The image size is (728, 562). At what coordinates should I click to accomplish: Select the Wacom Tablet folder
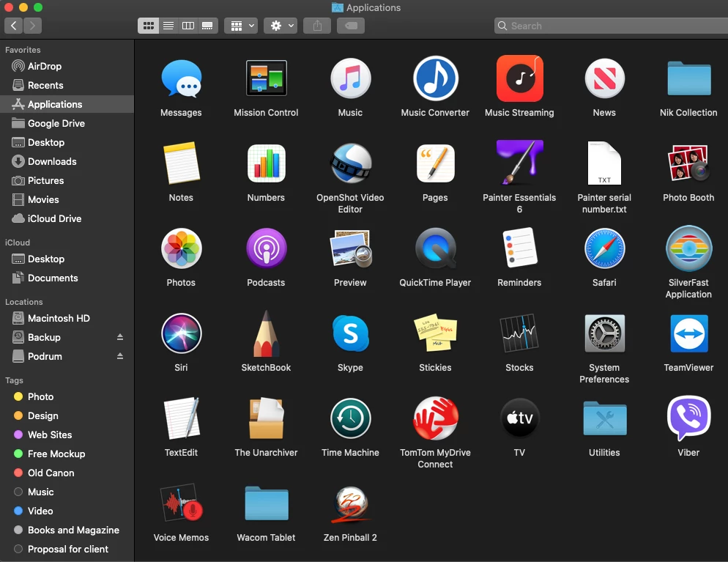pyautogui.click(x=266, y=503)
